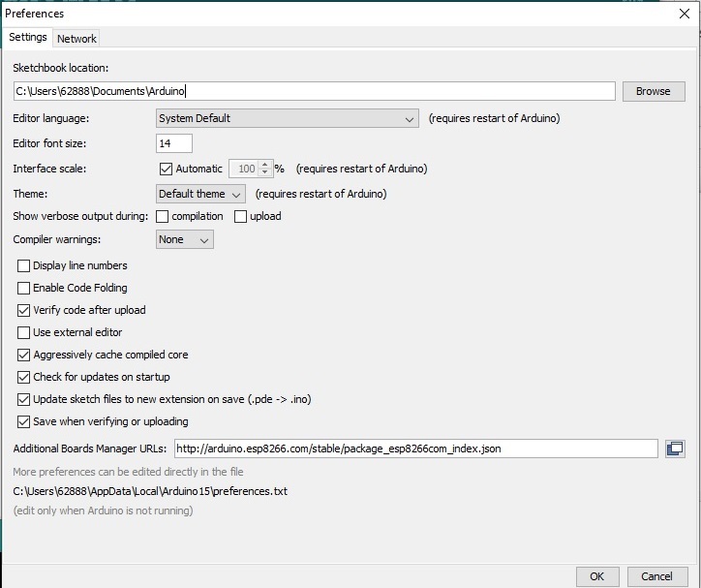Open the additional boards URLs editor window icon

(x=675, y=449)
